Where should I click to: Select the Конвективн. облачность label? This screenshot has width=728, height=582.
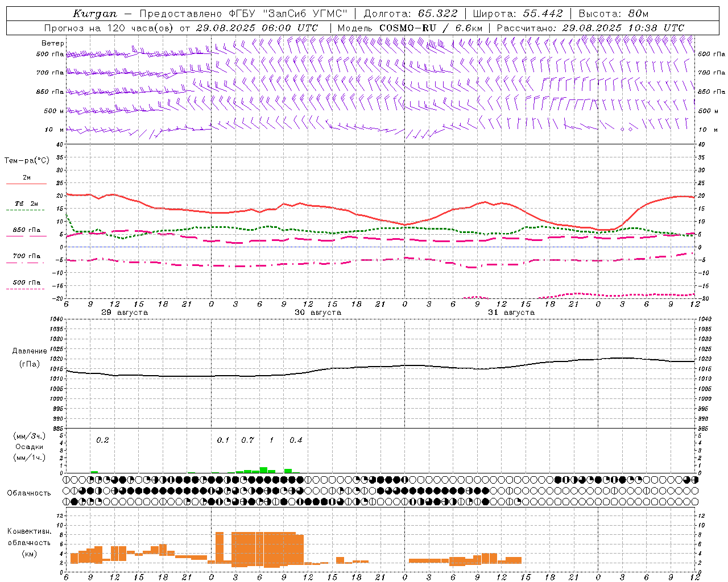(29, 537)
